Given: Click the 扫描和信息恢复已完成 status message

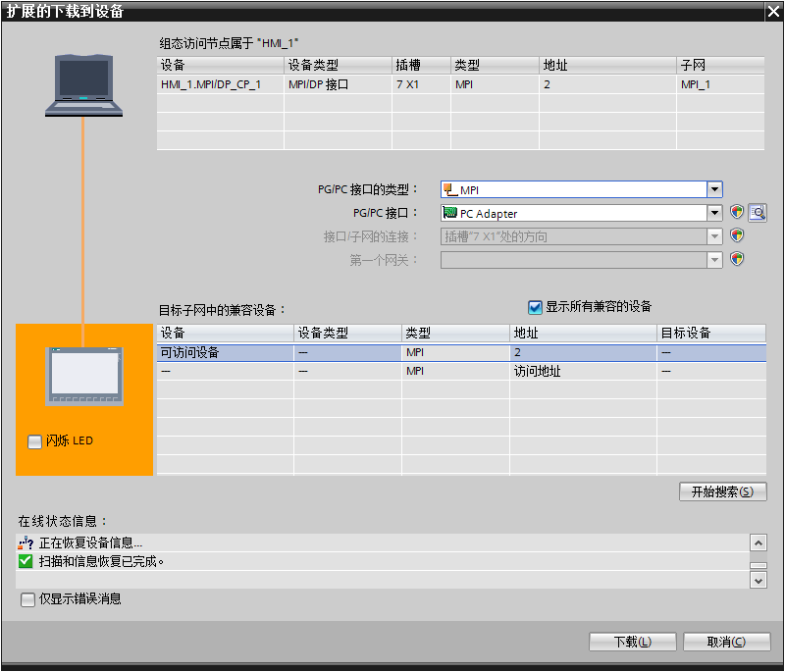Looking at the screenshot, I should click(x=102, y=561).
